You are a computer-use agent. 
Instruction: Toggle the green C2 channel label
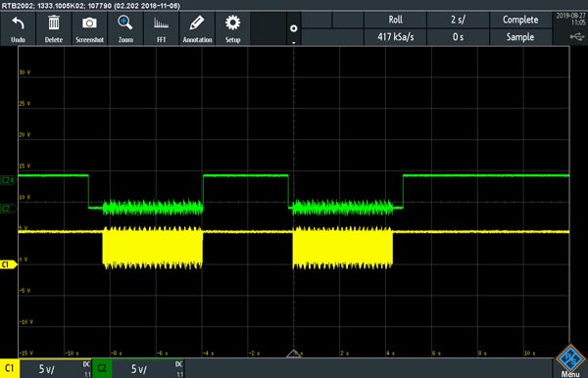point(102,368)
